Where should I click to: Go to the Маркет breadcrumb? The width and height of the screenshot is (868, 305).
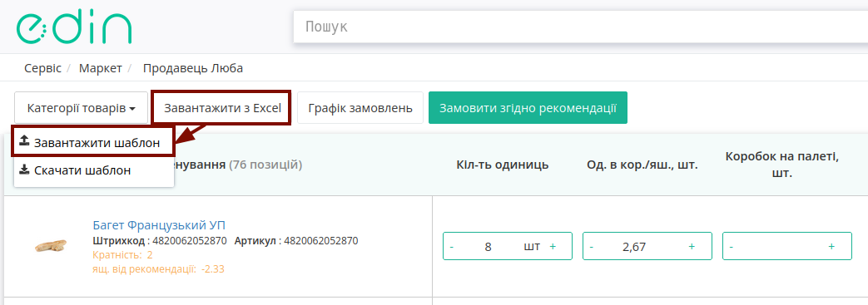point(100,68)
